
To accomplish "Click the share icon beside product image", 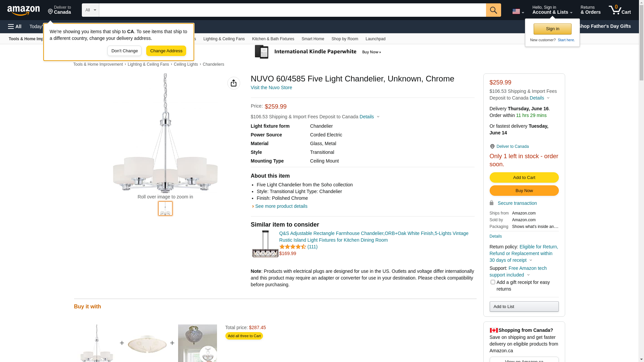I will tap(233, 83).
